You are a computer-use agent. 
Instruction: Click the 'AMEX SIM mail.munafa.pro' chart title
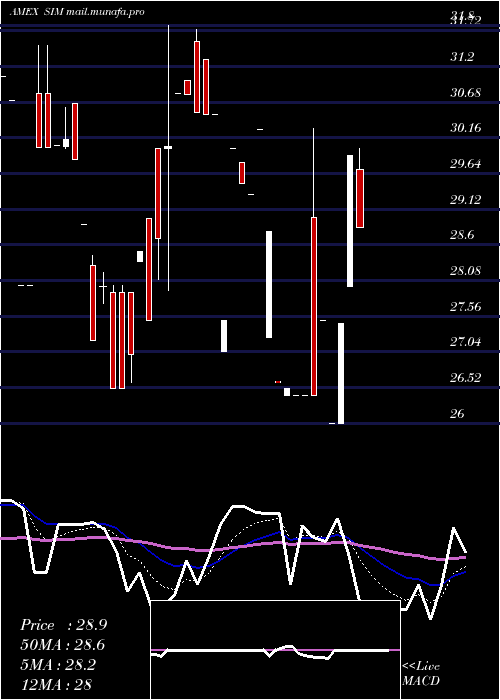(77, 12)
